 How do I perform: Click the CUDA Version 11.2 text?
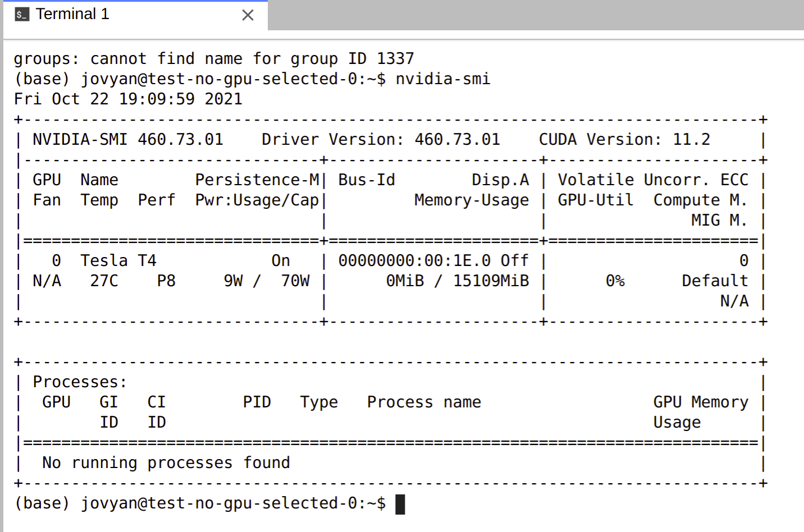click(x=625, y=139)
